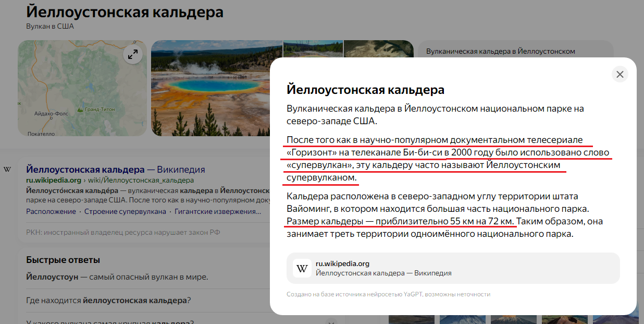Open the Yellowstone map thumbnail
The width and height of the screenshot is (644, 324).
point(82,88)
